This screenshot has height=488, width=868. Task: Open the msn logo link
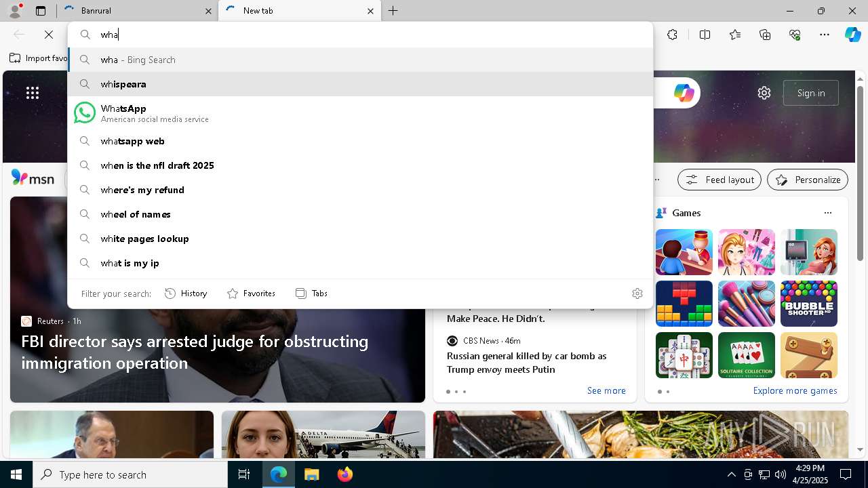point(33,178)
